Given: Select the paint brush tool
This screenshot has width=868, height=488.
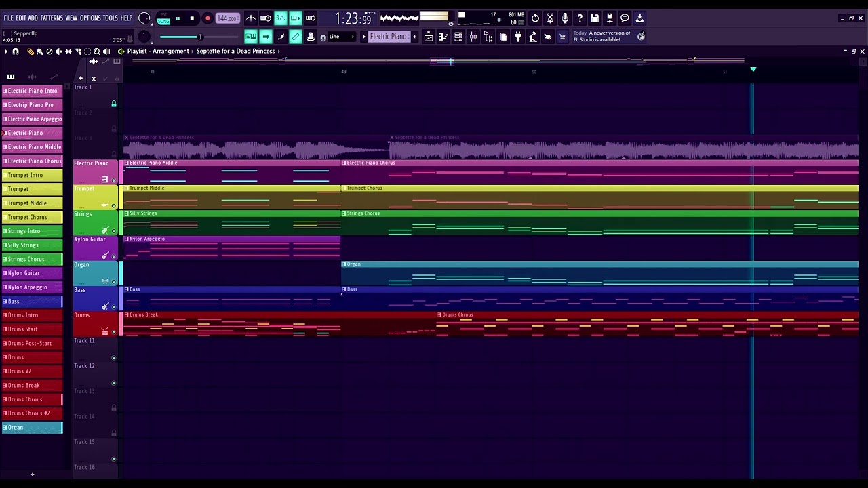Looking at the screenshot, I should pos(39,52).
